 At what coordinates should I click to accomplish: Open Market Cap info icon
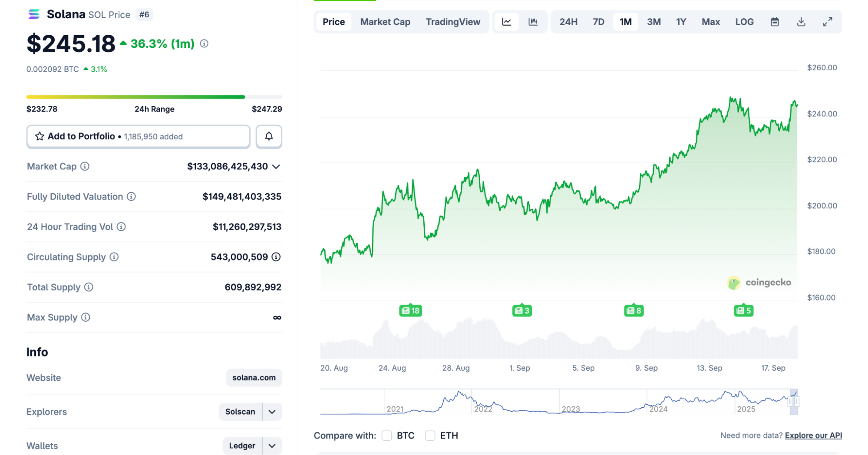click(85, 166)
